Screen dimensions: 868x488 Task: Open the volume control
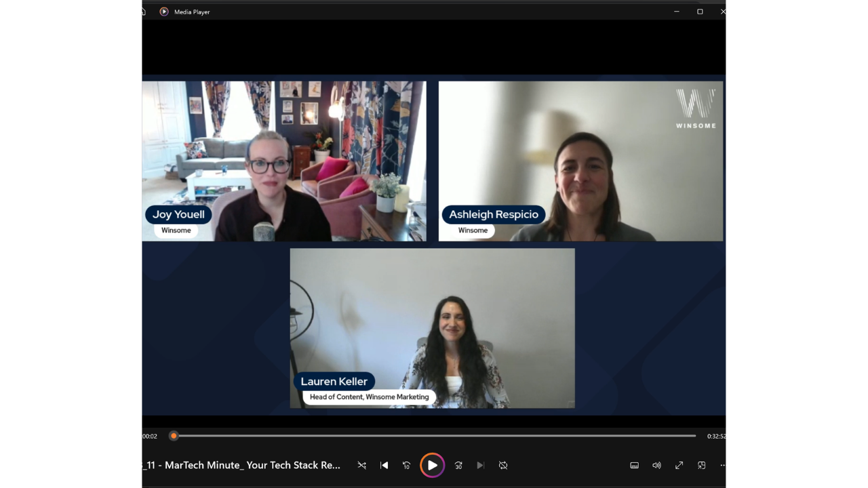[656, 466]
